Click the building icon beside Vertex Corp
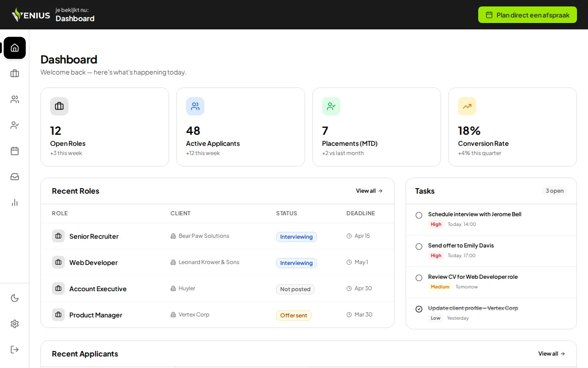This screenshot has height=368, width=588. pyautogui.click(x=173, y=315)
